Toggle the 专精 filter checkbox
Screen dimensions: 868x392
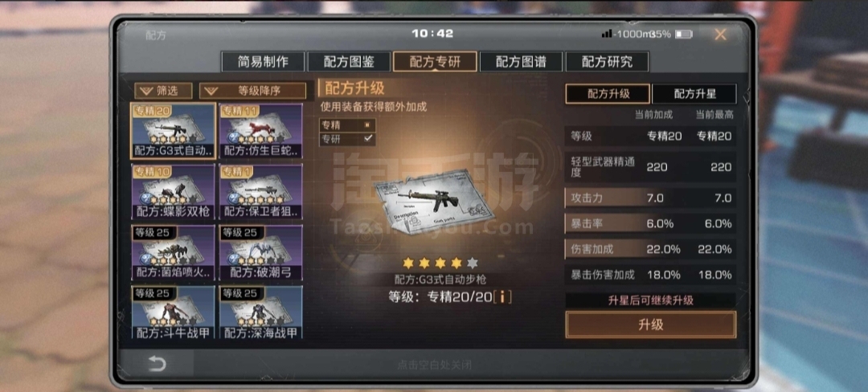coord(367,125)
